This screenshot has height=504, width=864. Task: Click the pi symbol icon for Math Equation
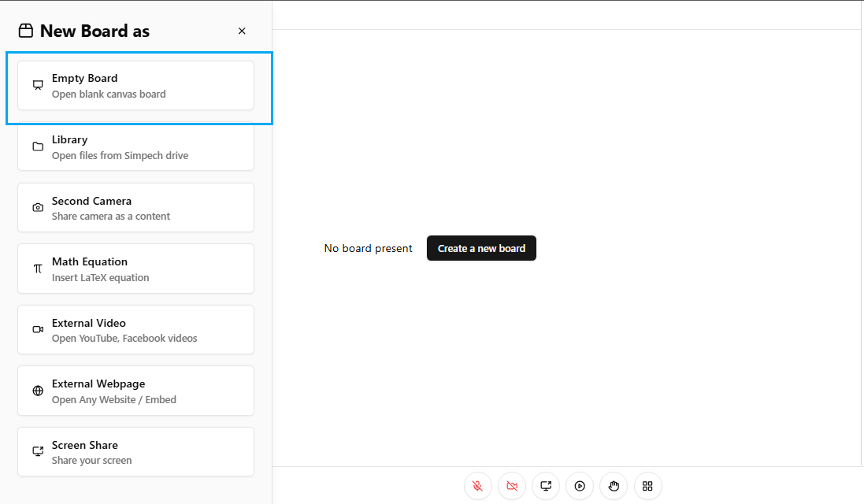coord(38,269)
